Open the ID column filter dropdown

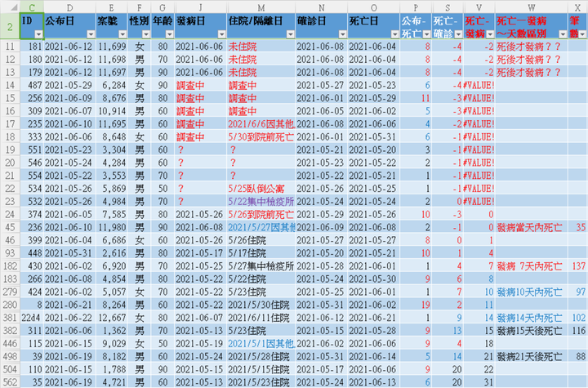38,34
